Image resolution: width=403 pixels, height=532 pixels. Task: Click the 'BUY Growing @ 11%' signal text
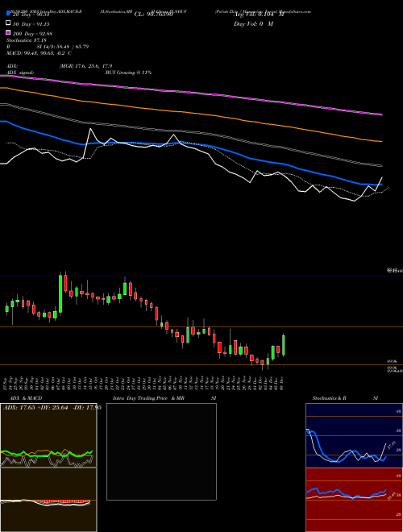pyautogui.click(x=128, y=73)
